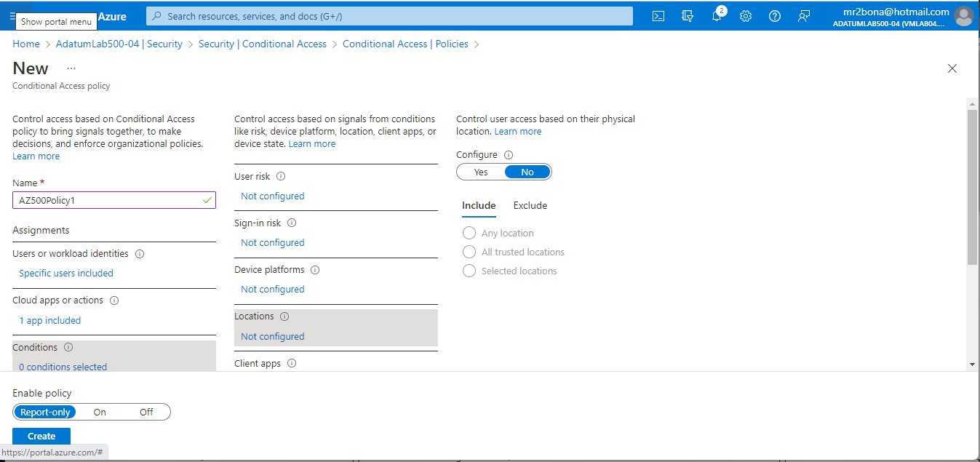Switch to the Exclude tab

tap(530, 205)
